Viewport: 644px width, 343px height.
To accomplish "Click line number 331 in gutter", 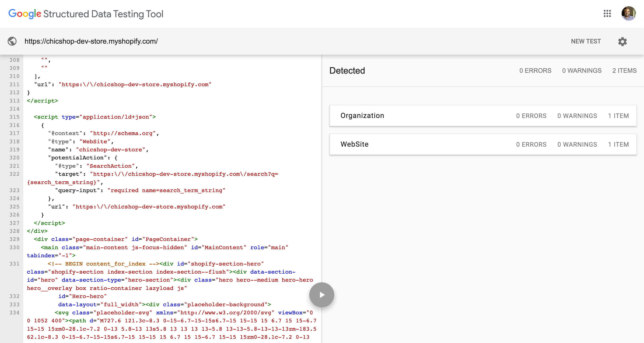I will coord(14,264).
